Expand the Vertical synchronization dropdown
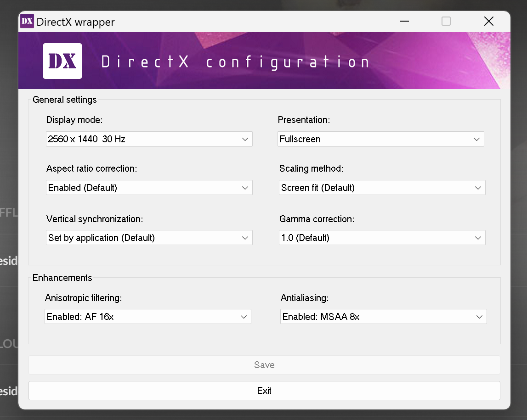The height and width of the screenshot is (420, 527). pyautogui.click(x=149, y=238)
